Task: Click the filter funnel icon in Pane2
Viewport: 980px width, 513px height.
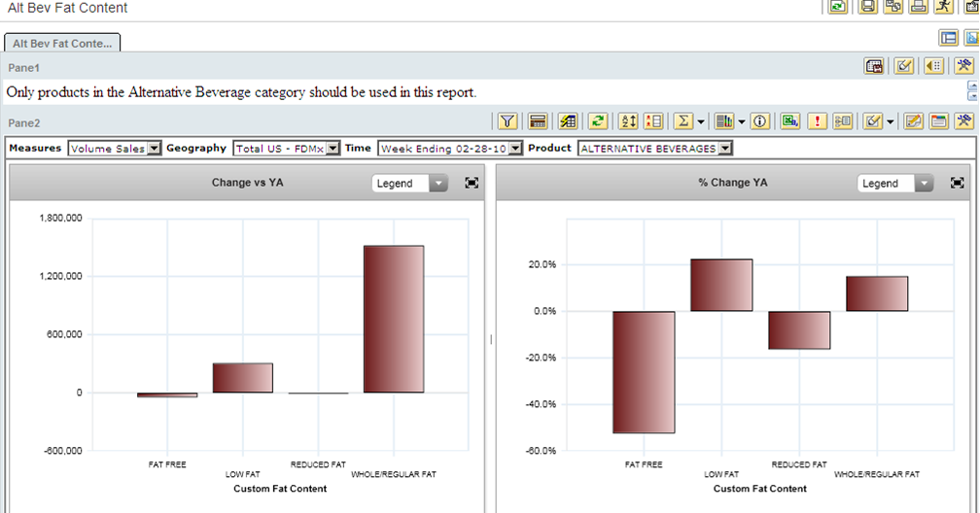Action: click(507, 121)
